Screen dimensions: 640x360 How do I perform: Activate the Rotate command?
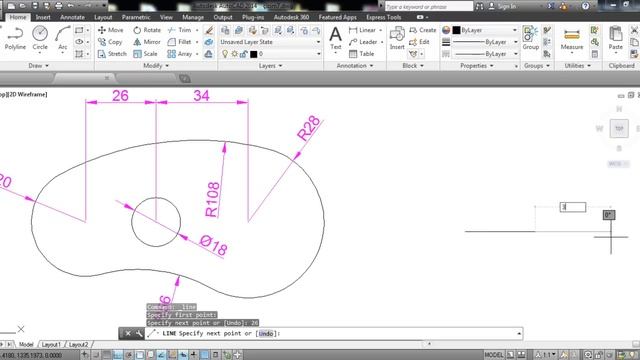(147, 30)
